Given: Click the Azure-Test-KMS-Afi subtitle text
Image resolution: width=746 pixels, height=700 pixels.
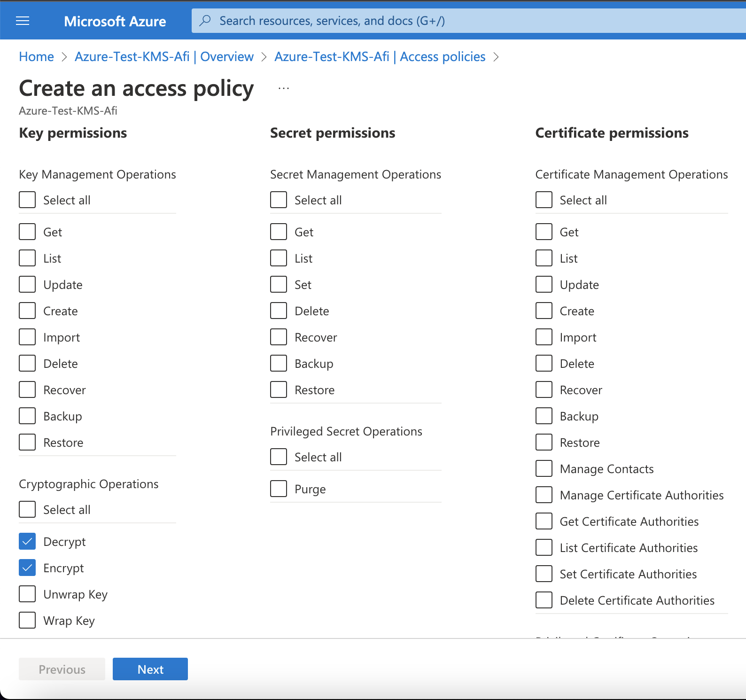Looking at the screenshot, I should coord(68,111).
